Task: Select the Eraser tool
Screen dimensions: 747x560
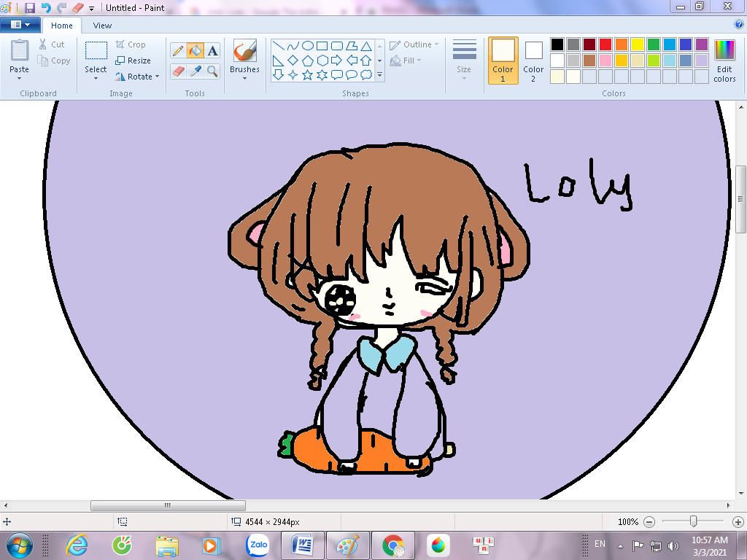Action: click(178, 71)
